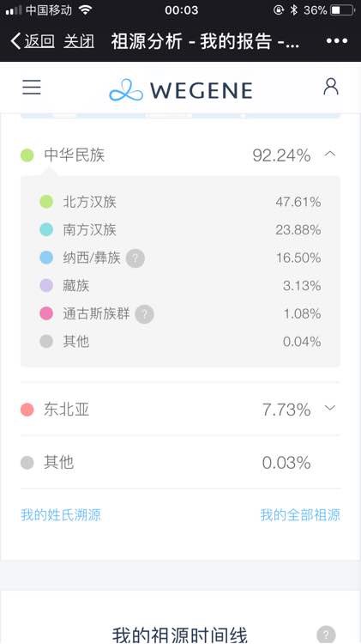The height and width of the screenshot is (644, 361).
Task: Open help icon beside 我的祖源时间线
Action: point(326,635)
